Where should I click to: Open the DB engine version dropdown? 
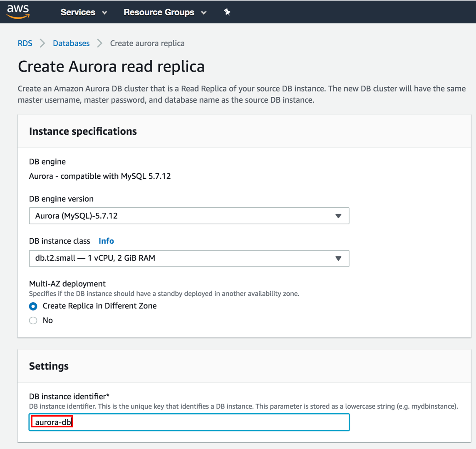pos(189,216)
